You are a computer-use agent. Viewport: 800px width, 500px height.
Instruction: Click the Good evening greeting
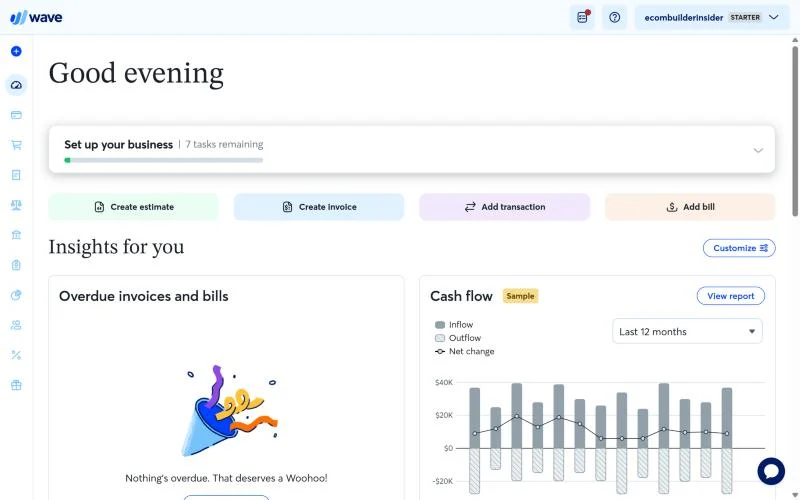[136, 73]
